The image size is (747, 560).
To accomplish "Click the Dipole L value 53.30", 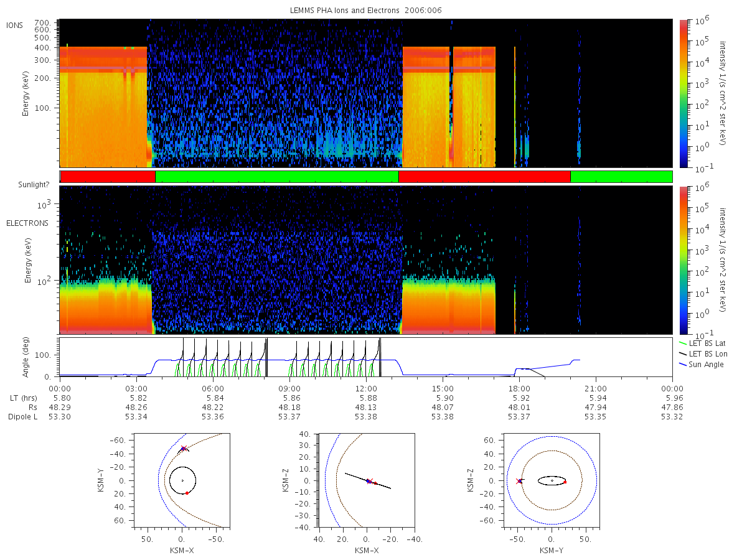I will (61, 417).
